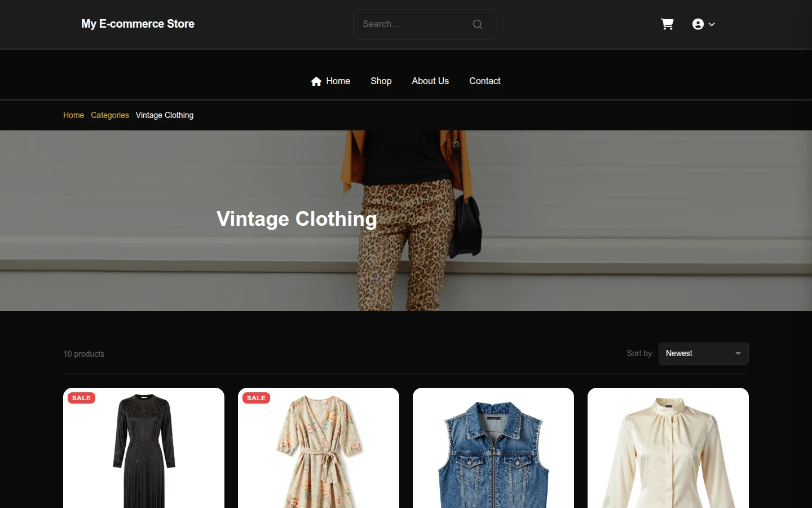Navigate to the Contact page

pos(485,81)
